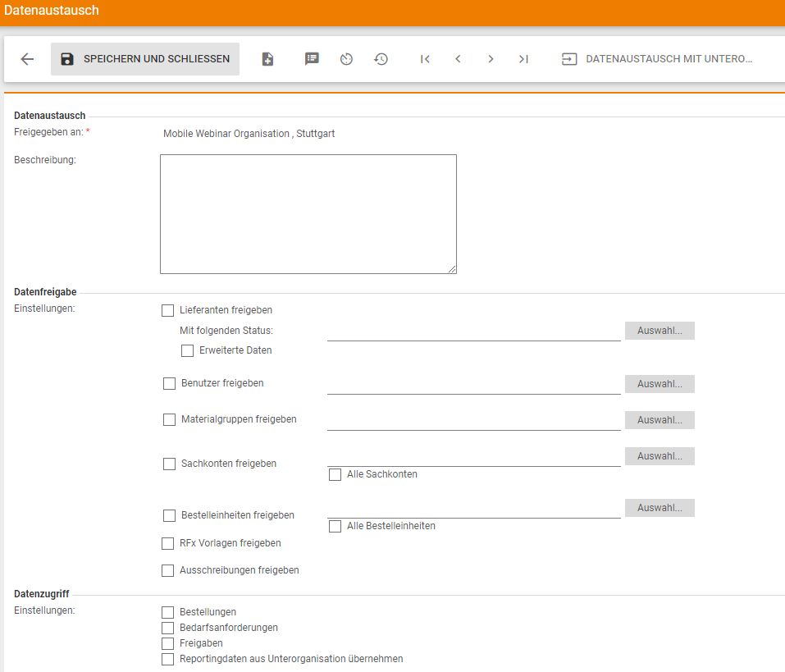The image size is (785, 672).
Task: Click the timer icon in toolbar
Action: 346,59
